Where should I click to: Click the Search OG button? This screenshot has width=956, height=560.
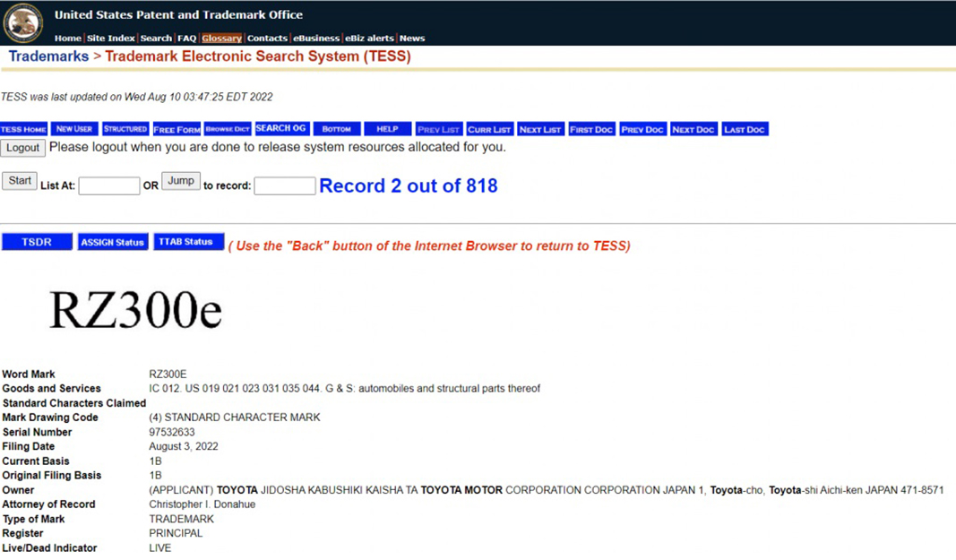[x=280, y=129]
